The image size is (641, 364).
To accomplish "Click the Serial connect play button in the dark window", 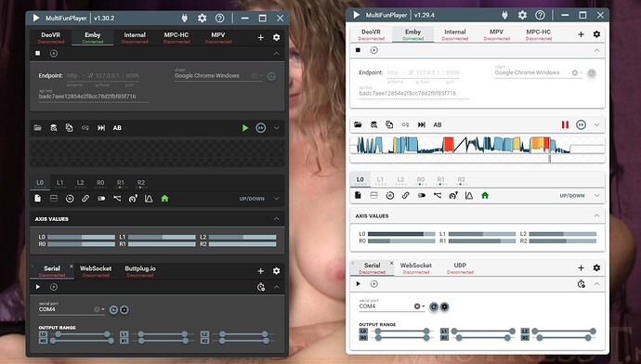I will click(37, 287).
